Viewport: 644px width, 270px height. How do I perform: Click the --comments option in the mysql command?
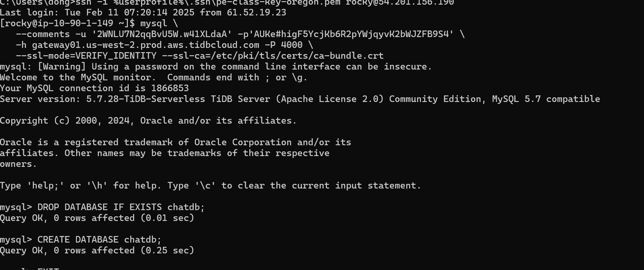coord(43,34)
